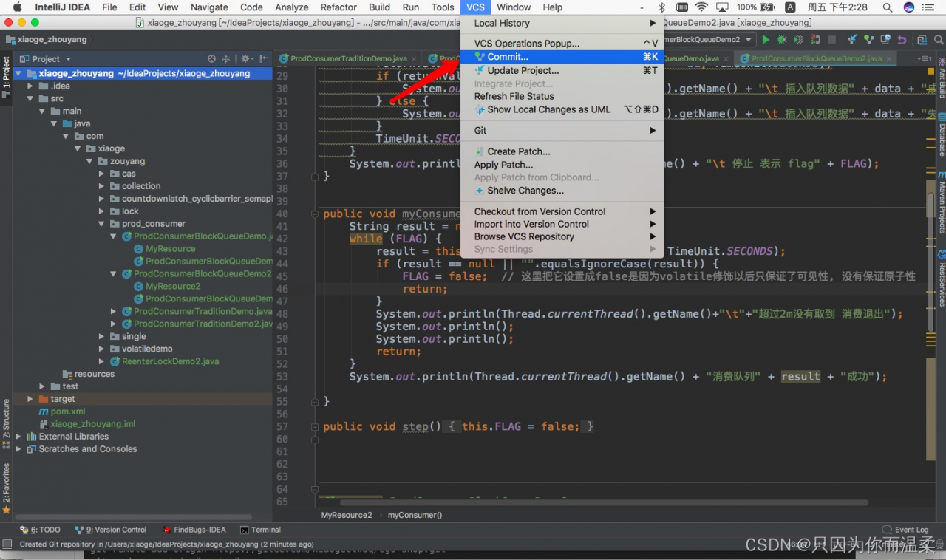Open the Refactor menu in menu bar

tap(338, 7)
